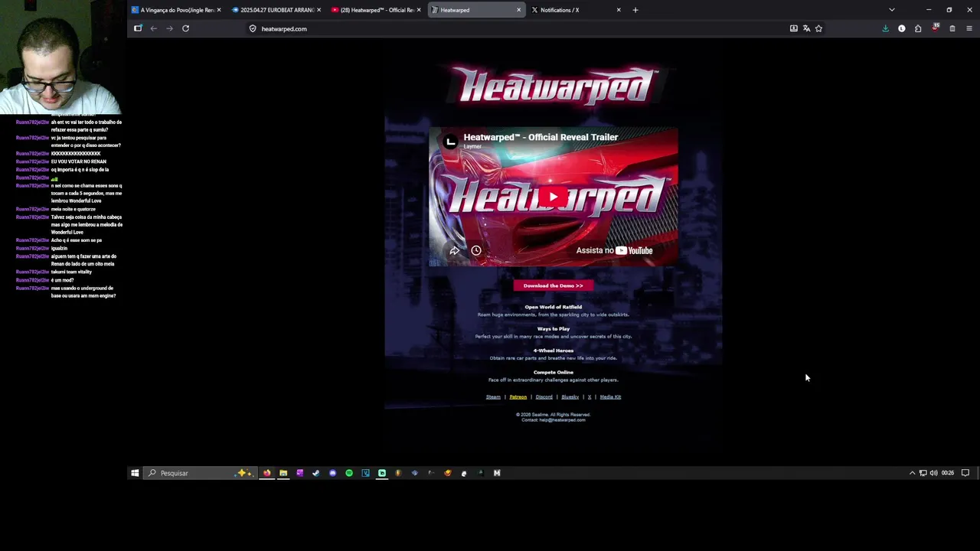This screenshot has height=551, width=980.
Task: Open a new browser tab
Action: (635, 10)
